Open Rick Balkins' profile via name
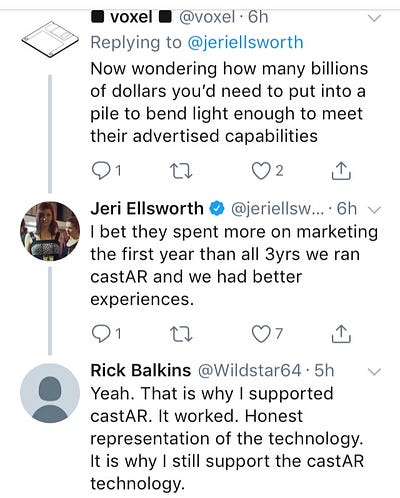Image resolution: width=400 pixels, height=498 pixels. (x=141, y=371)
